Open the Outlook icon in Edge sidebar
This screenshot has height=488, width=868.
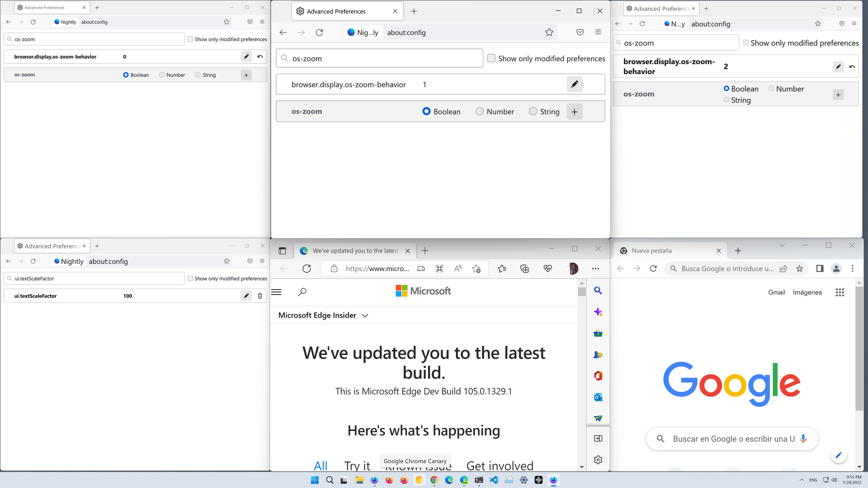pyautogui.click(x=598, y=397)
